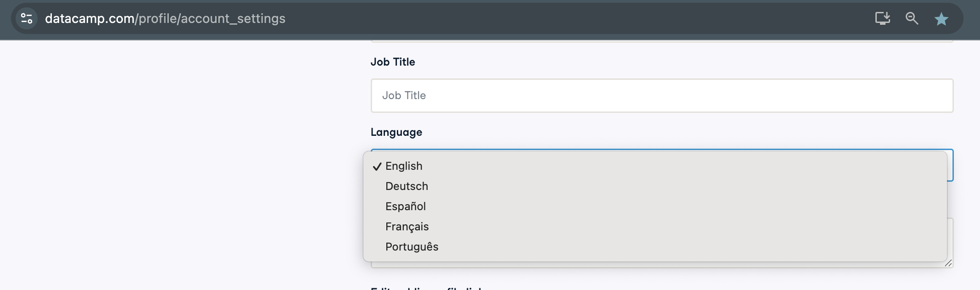Click the checkmark beside English
The width and height of the screenshot is (980, 290).
click(377, 167)
